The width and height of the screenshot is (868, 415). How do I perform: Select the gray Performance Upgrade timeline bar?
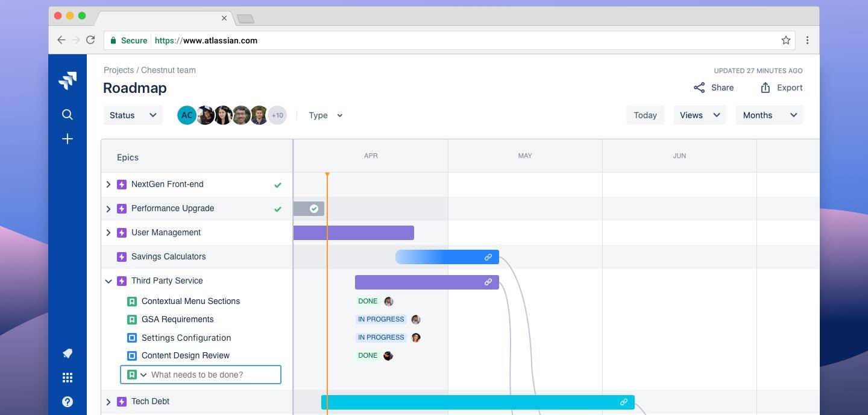click(x=309, y=209)
